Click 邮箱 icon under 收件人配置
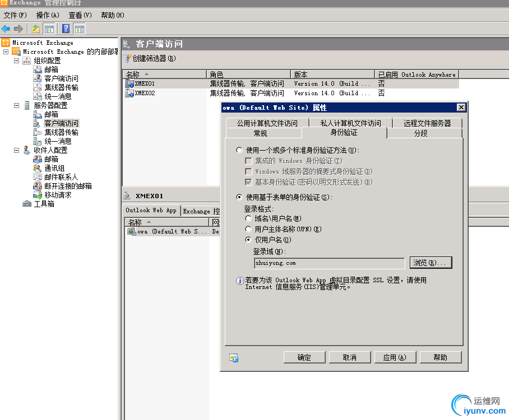 [x=38, y=159]
